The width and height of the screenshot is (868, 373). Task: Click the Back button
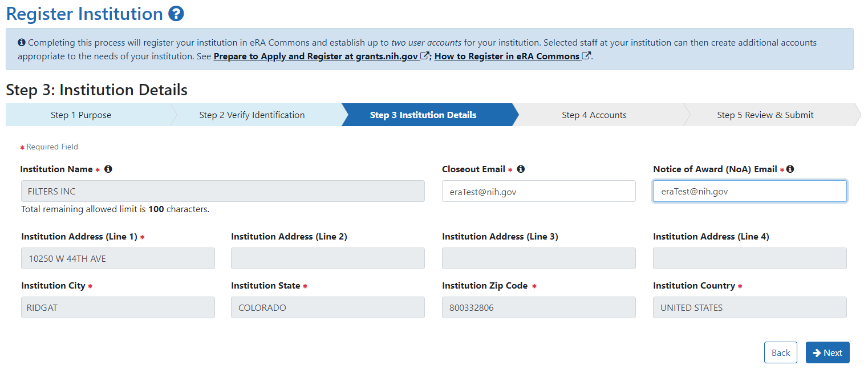tap(780, 352)
